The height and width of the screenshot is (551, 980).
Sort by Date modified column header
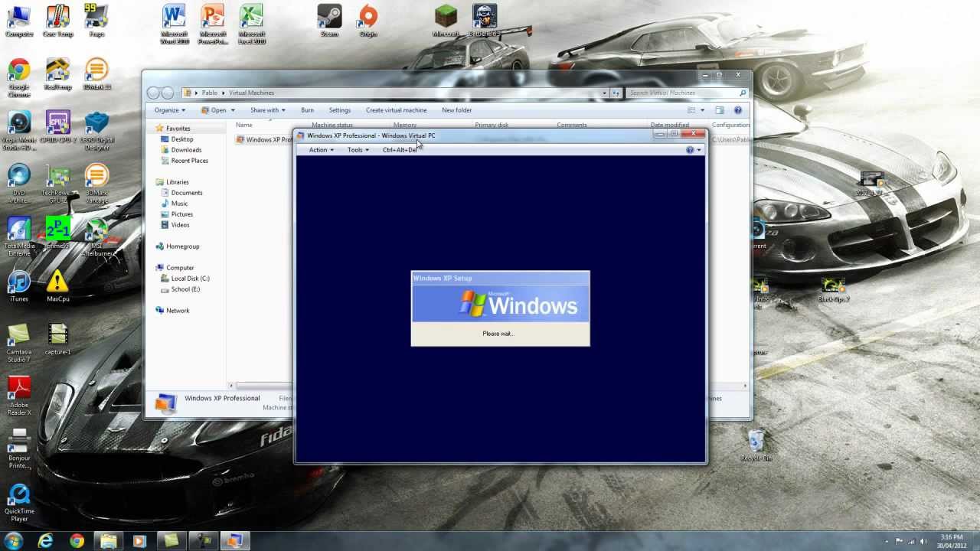coord(670,125)
